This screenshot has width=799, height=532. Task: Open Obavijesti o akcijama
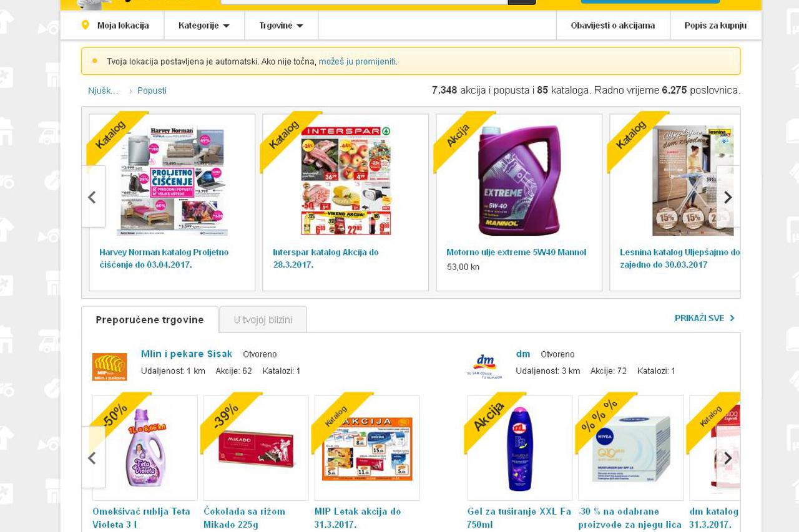click(x=613, y=26)
